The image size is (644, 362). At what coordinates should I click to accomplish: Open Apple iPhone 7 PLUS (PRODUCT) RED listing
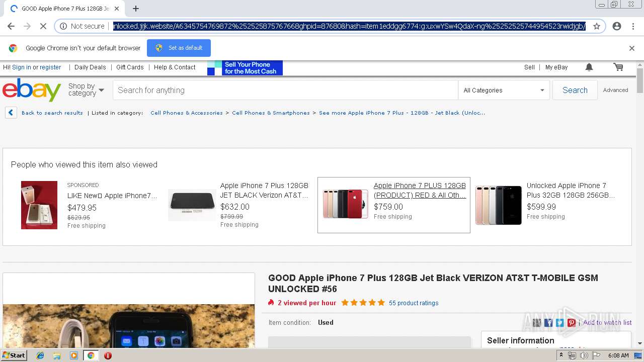coord(420,190)
